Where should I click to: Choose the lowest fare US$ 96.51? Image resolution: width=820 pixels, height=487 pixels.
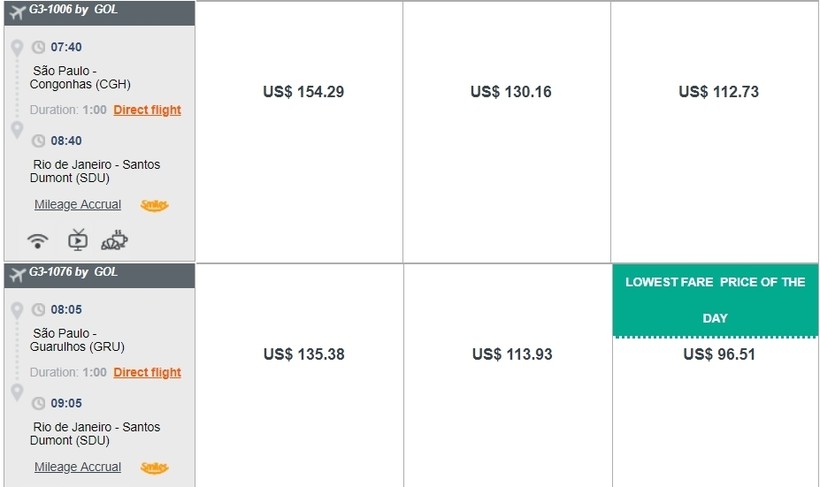(x=719, y=355)
